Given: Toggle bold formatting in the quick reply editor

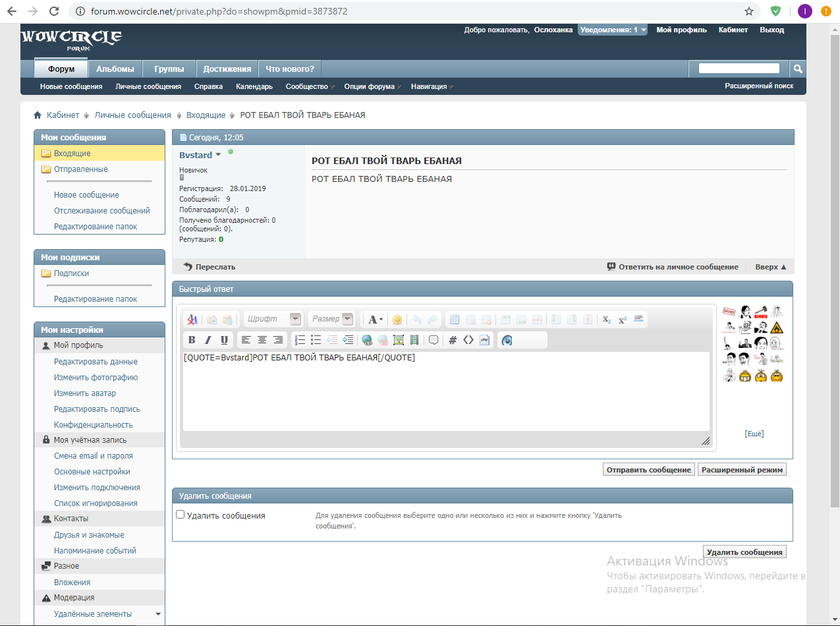Looking at the screenshot, I should click(192, 340).
